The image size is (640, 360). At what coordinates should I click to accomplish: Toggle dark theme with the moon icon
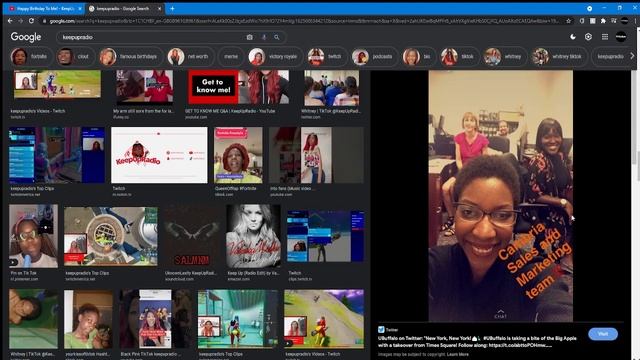(x=573, y=37)
